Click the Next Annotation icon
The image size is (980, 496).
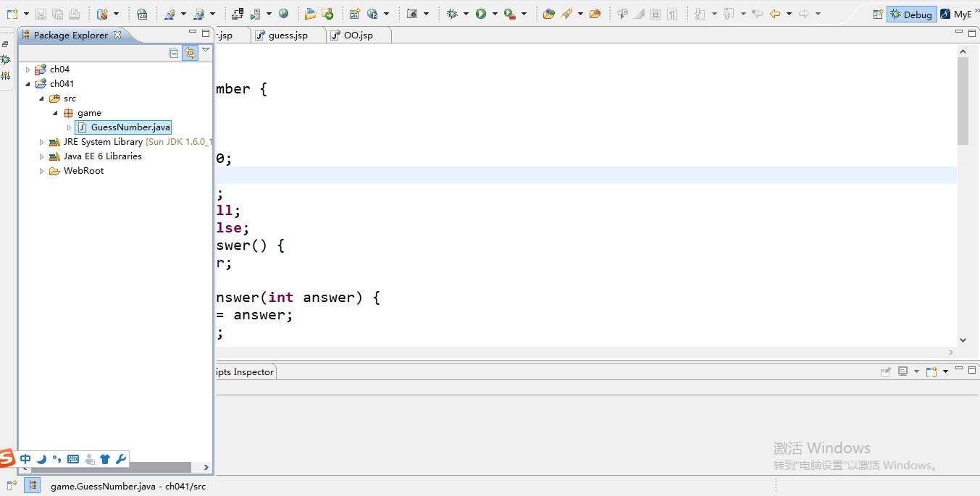(700, 14)
